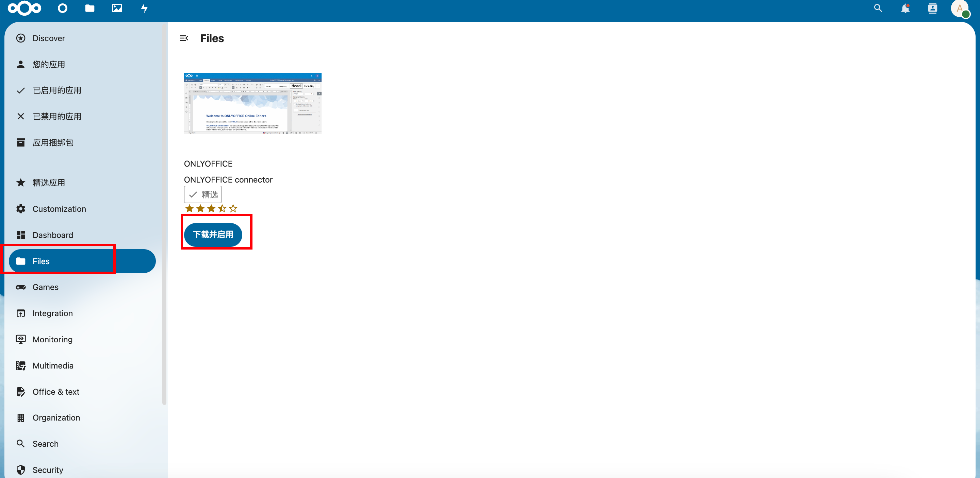Select Security category
The image size is (980, 478).
82,470
